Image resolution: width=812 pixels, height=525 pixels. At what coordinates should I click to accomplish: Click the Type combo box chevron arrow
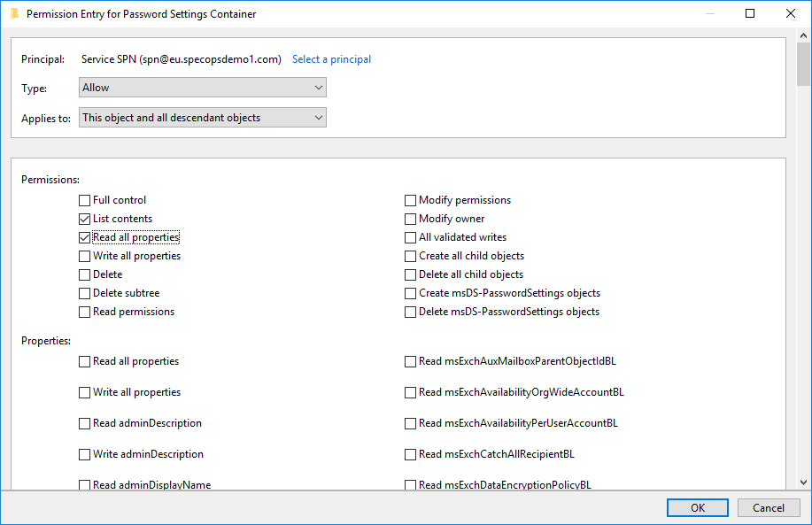[319, 88]
